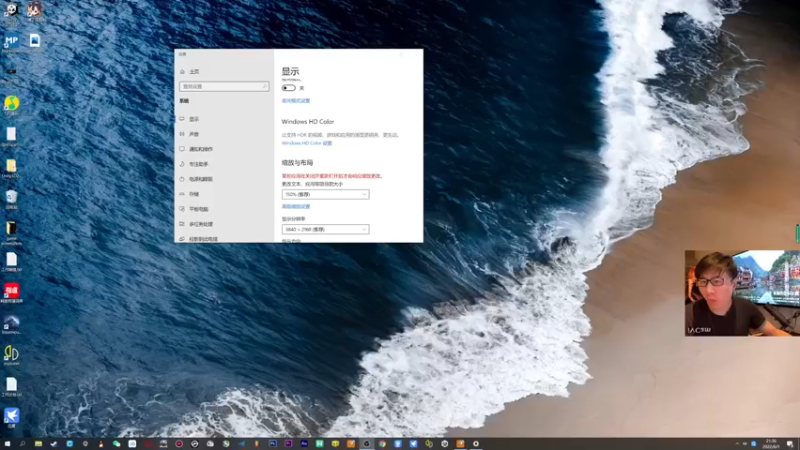Expand the 150% scaling dropdown
800x450 pixels.
point(326,194)
